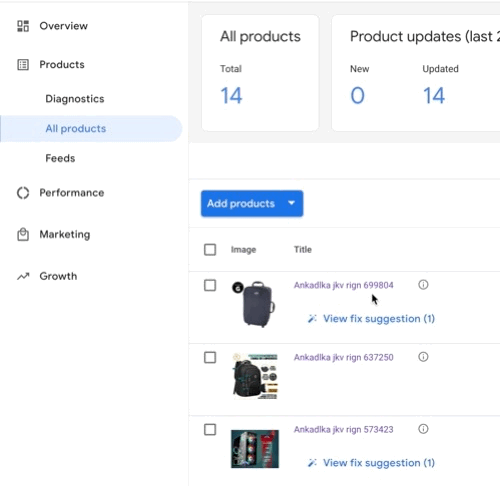
Task: Click the badge on suitcase image
Action: click(238, 287)
